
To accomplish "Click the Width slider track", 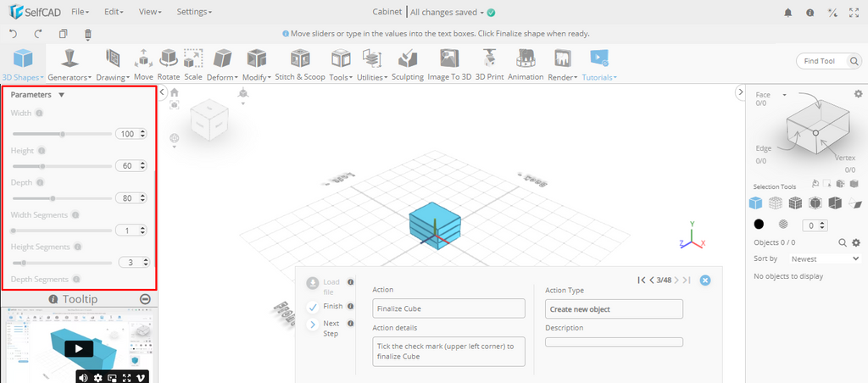I will click(62, 134).
